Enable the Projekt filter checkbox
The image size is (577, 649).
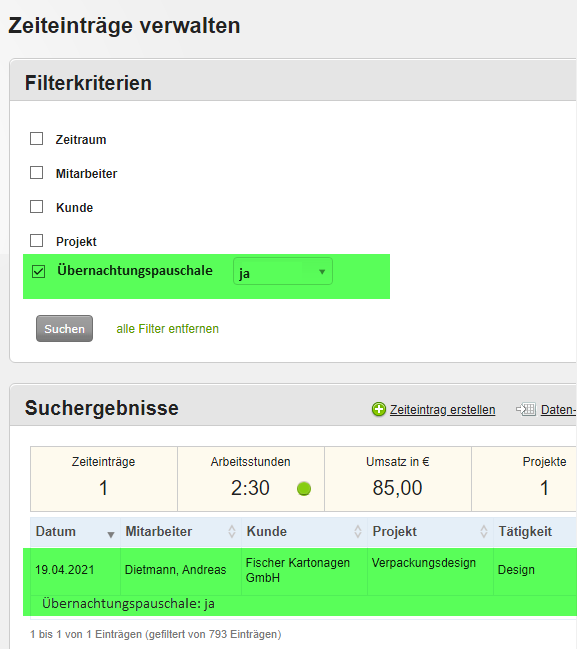(36, 240)
